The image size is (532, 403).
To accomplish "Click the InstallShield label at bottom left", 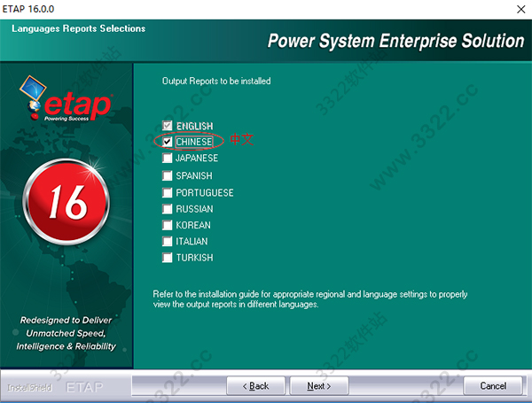I will tap(29, 387).
